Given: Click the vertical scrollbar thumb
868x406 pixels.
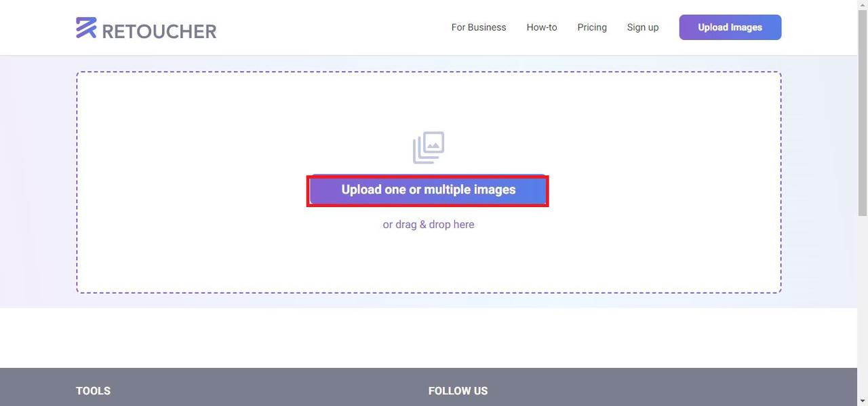Looking at the screenshot, I should pos(863,113).
